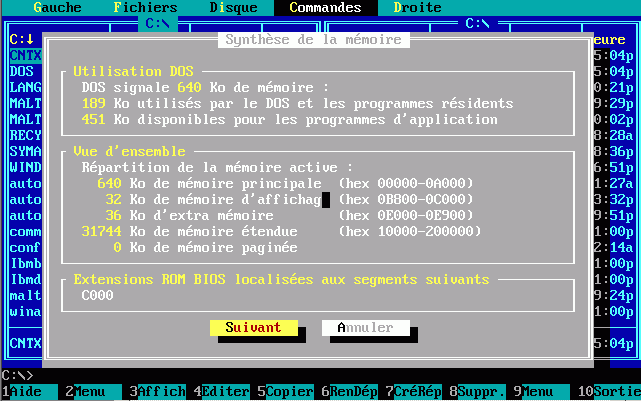The image size is (641, 401).
Task: Click 640 Ko de mémoire principale line
Action: click(x=285, y=183)
